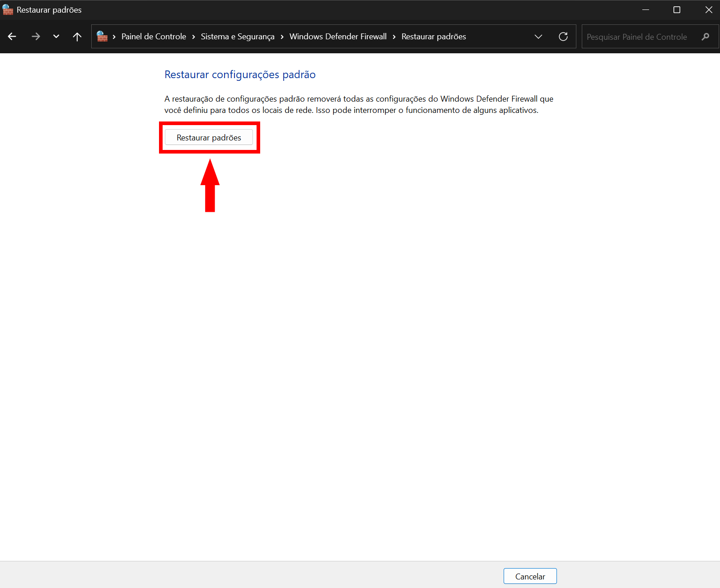Open the recent locations dropdown
Image resolution: width=720 pixels, height=588 pixels.
(x=56, y=37)
